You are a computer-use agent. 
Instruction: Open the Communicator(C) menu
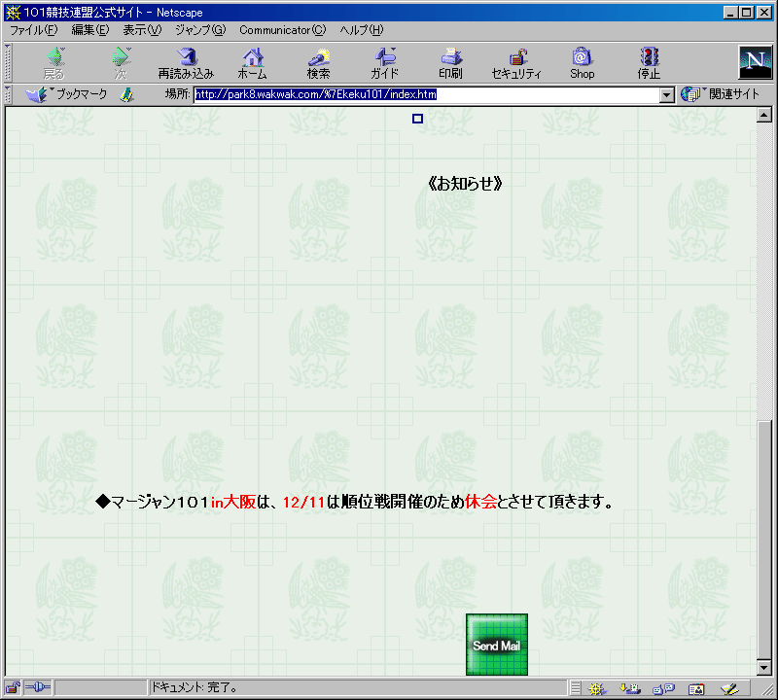(283, 30)
